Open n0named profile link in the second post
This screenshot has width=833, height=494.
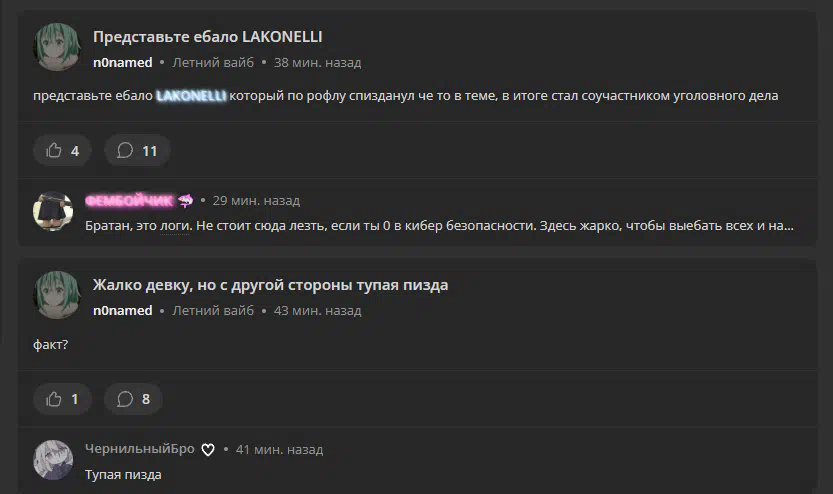123,311
